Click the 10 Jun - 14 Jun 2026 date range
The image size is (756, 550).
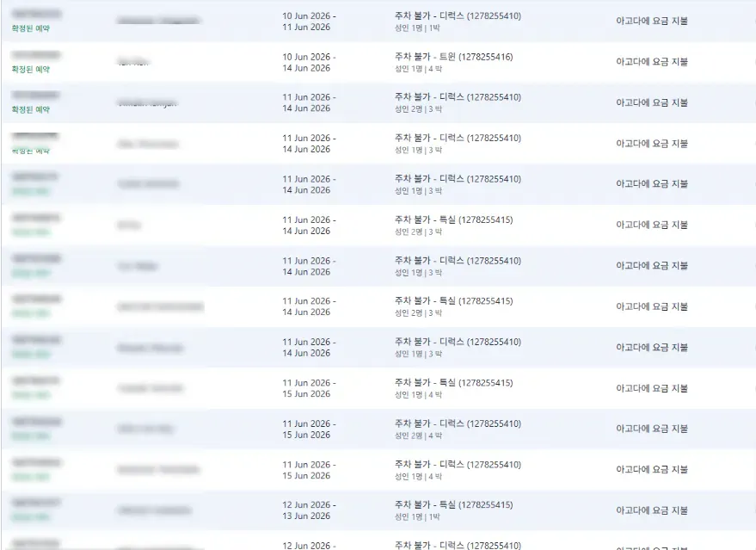(x=309, y=62)
